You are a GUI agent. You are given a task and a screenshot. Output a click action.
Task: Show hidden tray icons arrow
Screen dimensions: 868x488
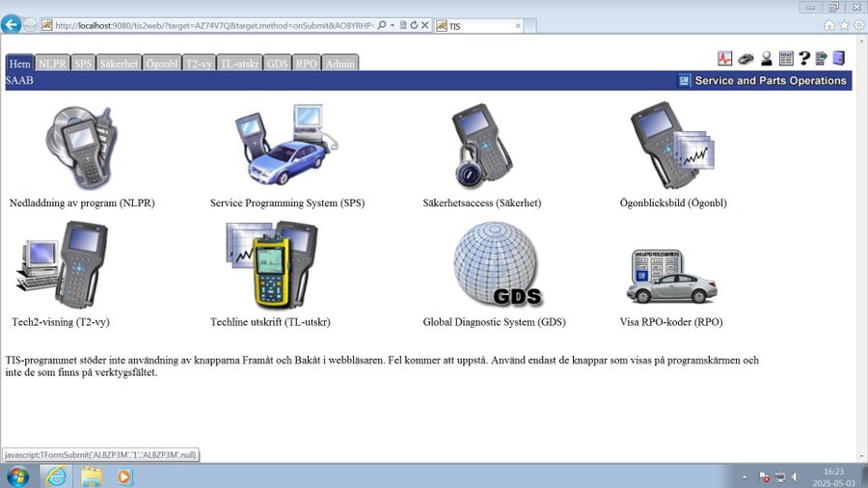point(745,477)
